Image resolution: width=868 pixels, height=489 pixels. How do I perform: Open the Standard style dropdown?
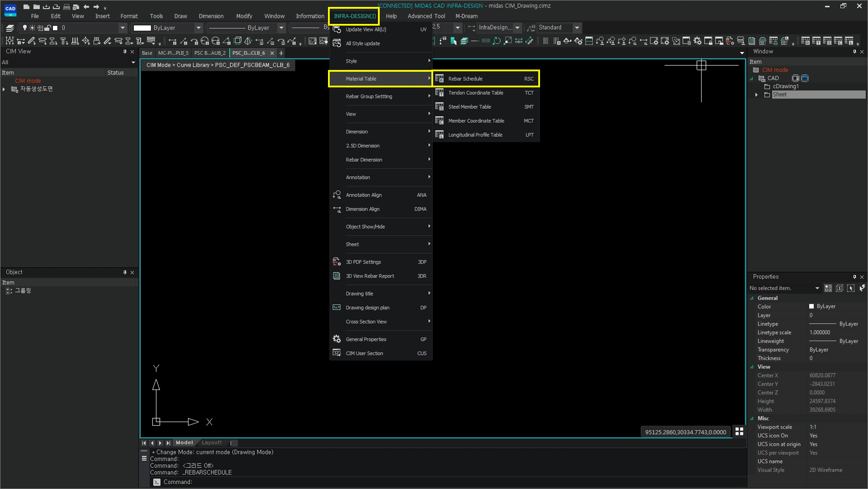click(577, 27)
